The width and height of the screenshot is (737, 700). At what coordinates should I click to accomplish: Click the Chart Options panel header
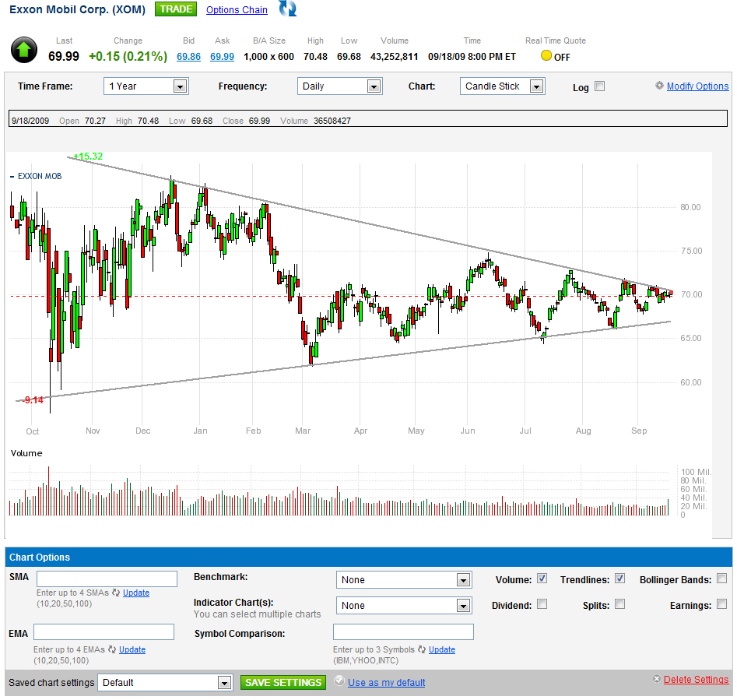[x=369, y=557]
